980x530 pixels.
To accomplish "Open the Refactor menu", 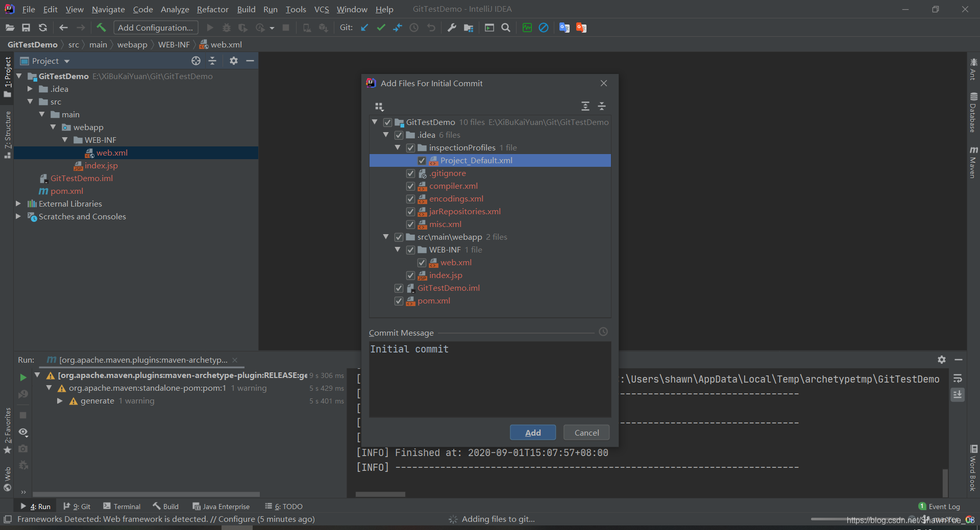I will pos(213,9).
